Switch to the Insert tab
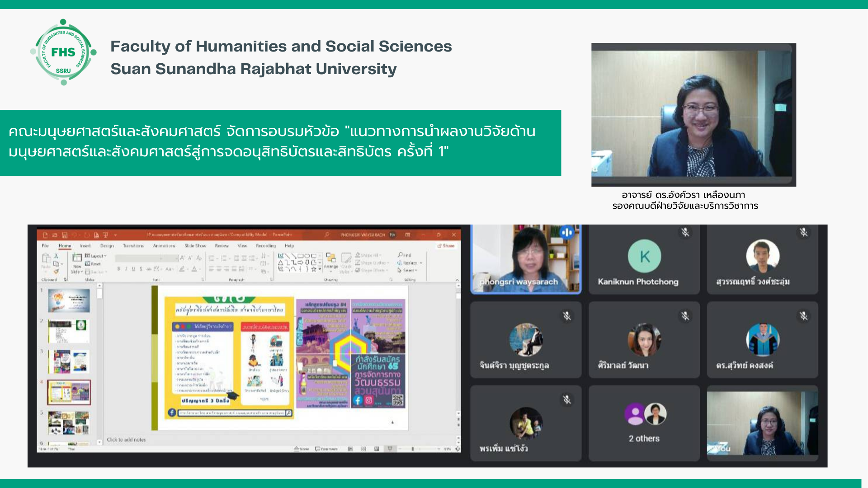The image size is (868, 488). pyautogui.click(x=85, y=246)
